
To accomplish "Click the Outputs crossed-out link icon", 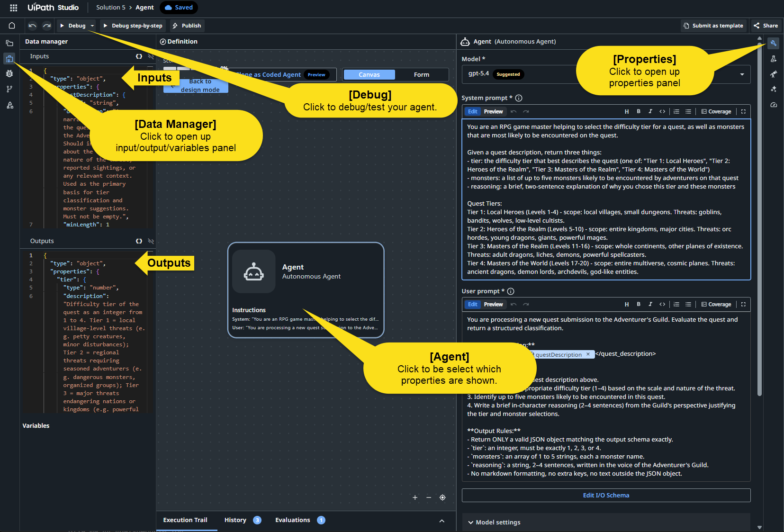I will pos(151,241).
